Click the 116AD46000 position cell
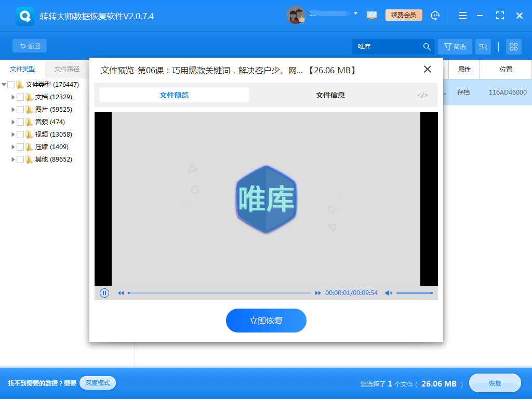 click(508, 92)
